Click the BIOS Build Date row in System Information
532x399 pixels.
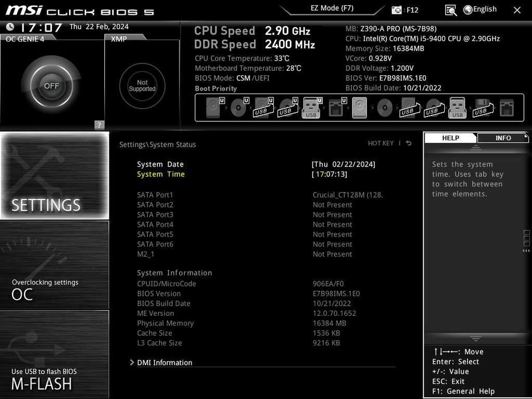point(244,303)
